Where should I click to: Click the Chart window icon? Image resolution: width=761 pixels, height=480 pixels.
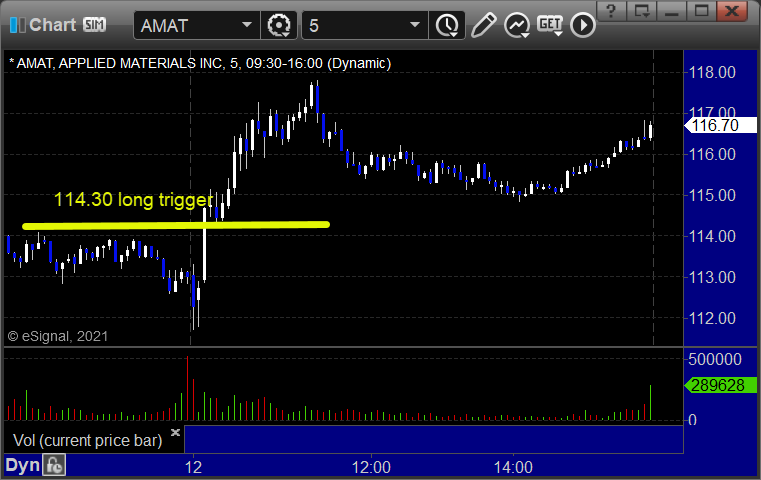click(x=17, y=25)
